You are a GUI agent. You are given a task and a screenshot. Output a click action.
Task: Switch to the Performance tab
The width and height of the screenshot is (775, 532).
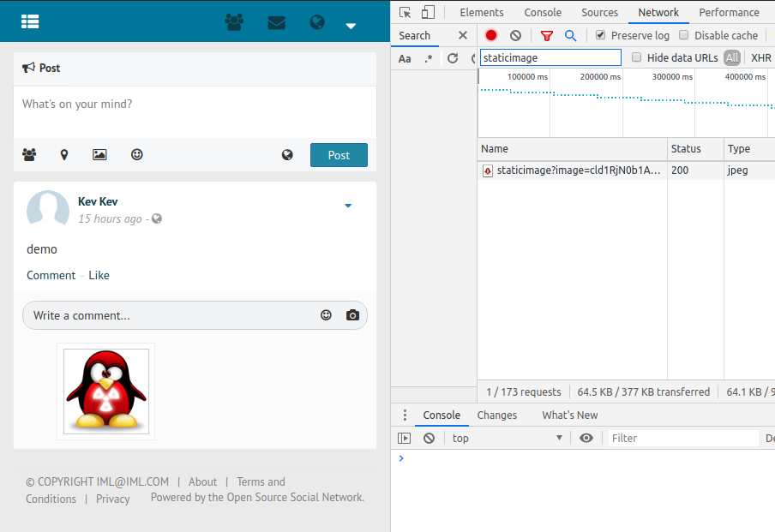click(x=729, y=12)
